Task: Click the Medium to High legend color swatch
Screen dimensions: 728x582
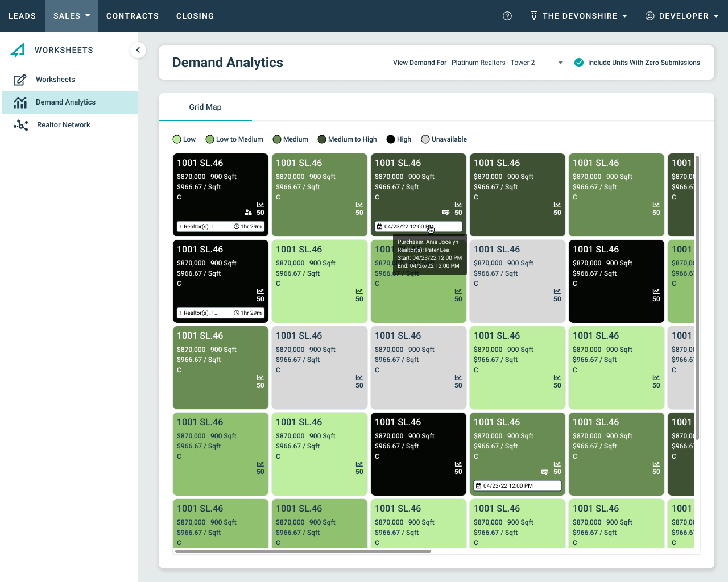Action: (x=322, y=139)
